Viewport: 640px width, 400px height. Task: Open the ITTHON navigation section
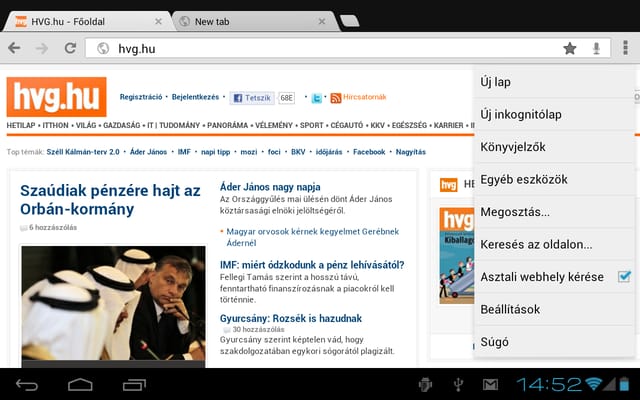coord(56,125)
